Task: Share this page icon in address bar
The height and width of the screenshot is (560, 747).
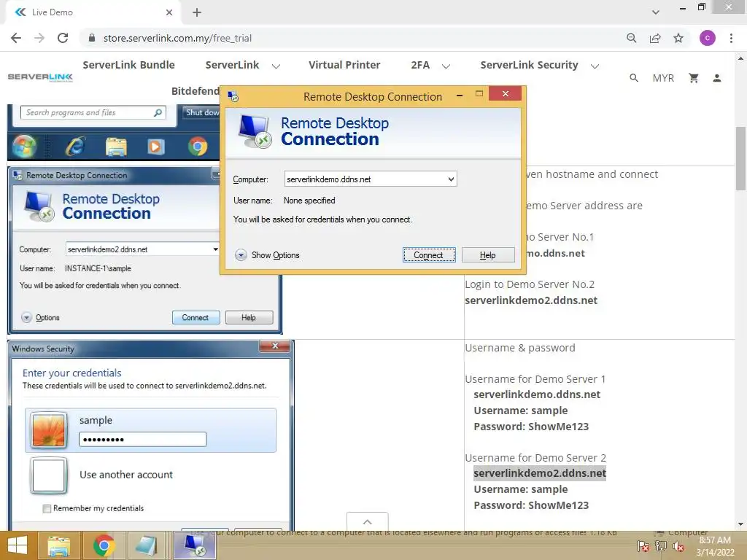Action: click(x=655, y=38)
